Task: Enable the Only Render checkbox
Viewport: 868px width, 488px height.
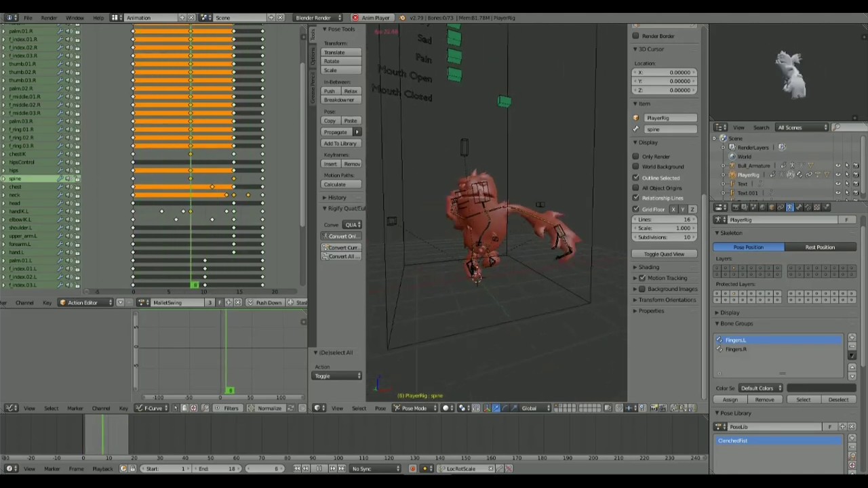Action: point(636,157)
